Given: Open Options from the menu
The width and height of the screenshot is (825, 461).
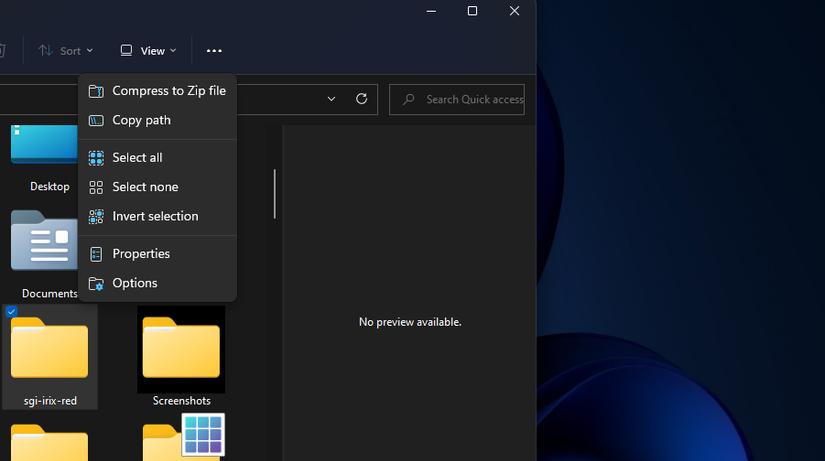Looking at the screenshot, I should [157, 283].
